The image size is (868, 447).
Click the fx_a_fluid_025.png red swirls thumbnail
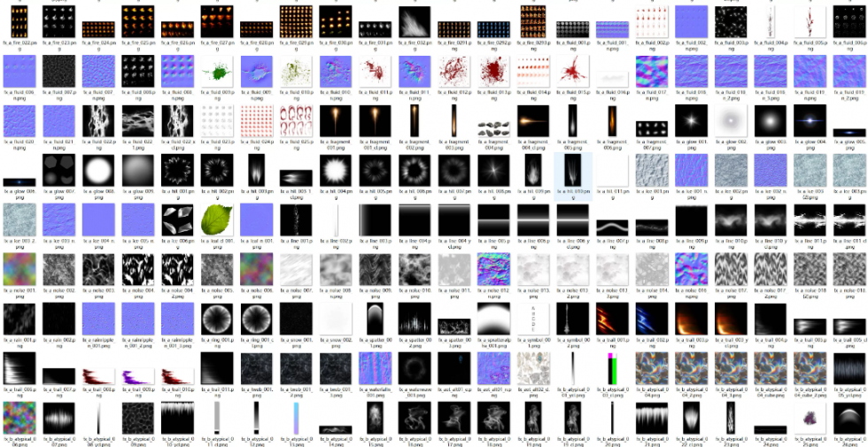pos(296,120)
